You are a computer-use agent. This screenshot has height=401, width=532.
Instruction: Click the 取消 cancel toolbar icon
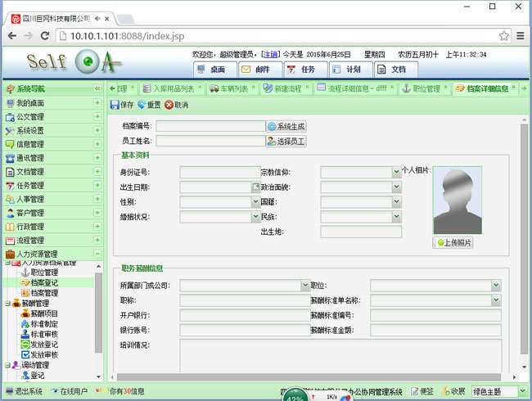pos(169,105)
